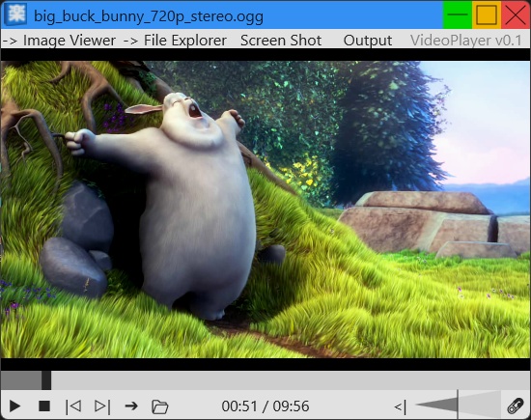Close the video player window
The width and height of the screenshot is (531, 420).
[x=516, y=14]
